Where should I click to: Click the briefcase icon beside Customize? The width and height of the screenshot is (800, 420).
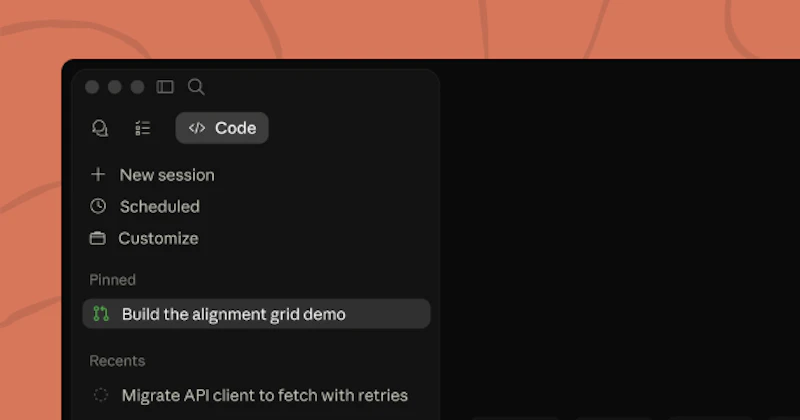pos(97,238)
